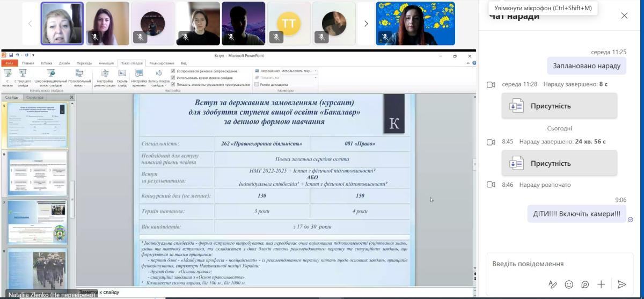Open the sticker/loop icon in chat compose
The height and width of the screenshot is (299, 644).
click(x=585, y=285)
